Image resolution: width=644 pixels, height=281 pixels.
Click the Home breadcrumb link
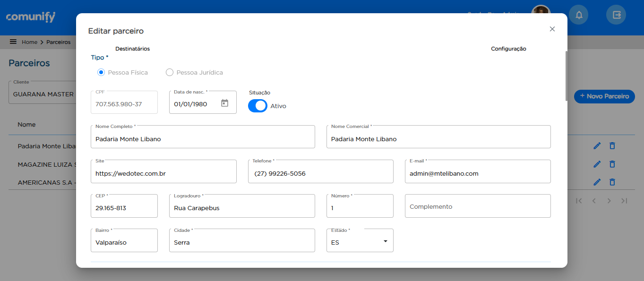coord(29,42)
